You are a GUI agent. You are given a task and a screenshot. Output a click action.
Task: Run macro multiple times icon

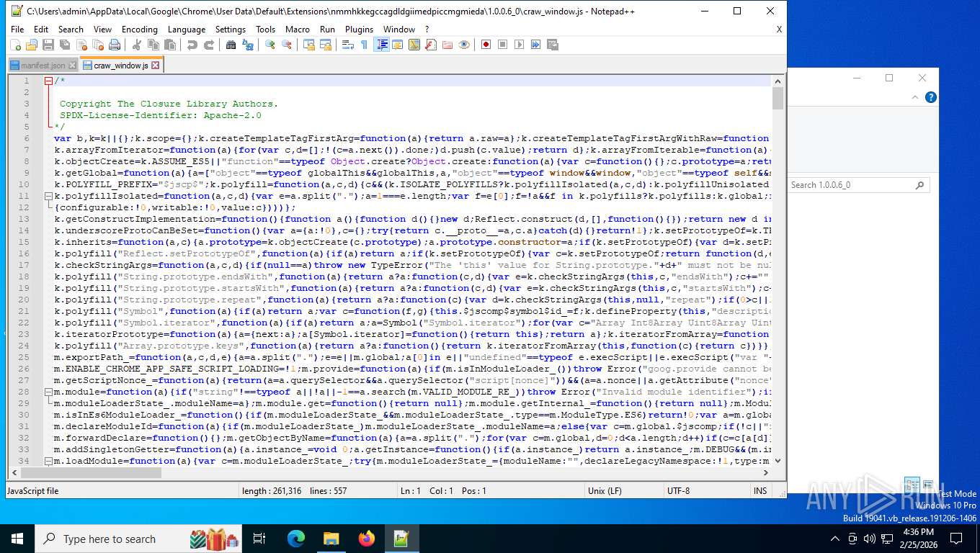[536, 45]
